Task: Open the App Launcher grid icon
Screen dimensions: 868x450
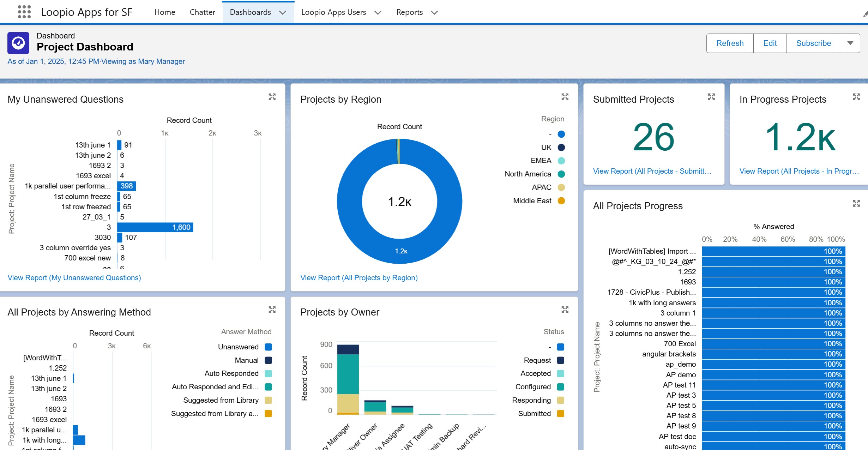Action: [x=24, y=12]
